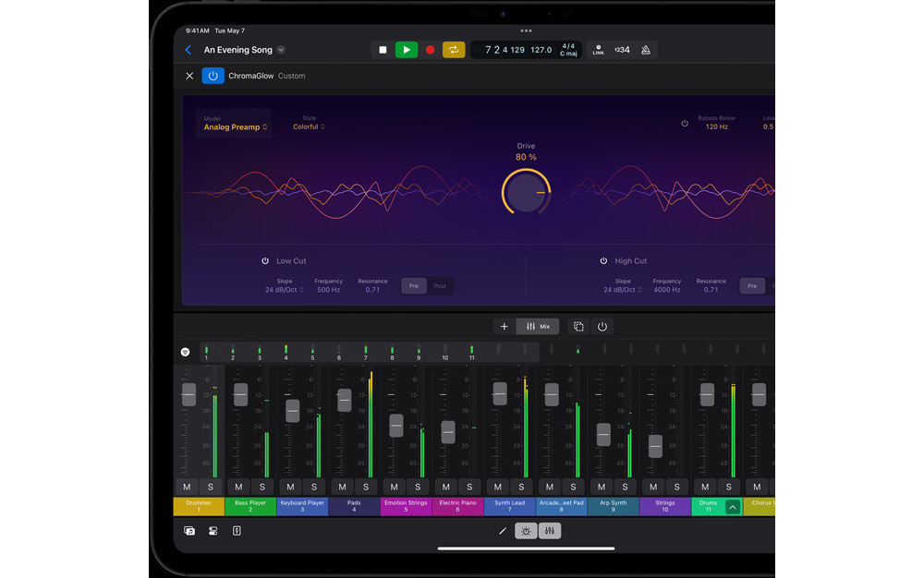
Task: Open the three-dot menu at the top
Action: [x=527, y=30]
